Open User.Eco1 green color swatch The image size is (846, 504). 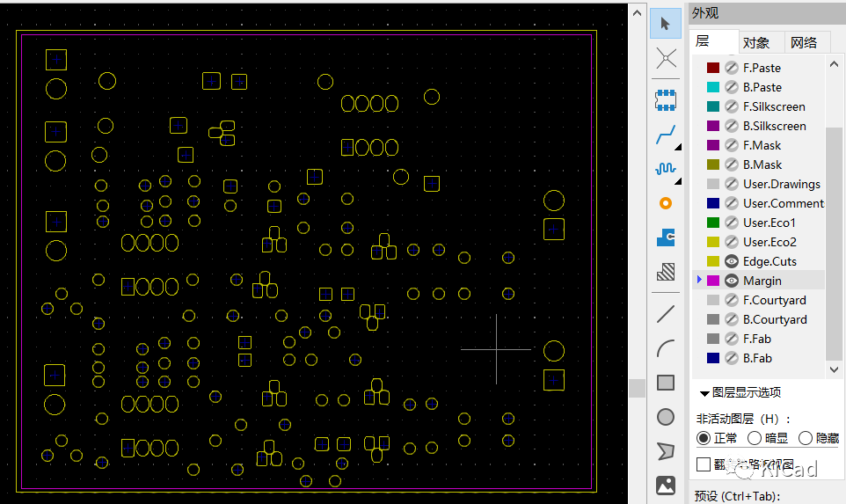coord(713,223)
